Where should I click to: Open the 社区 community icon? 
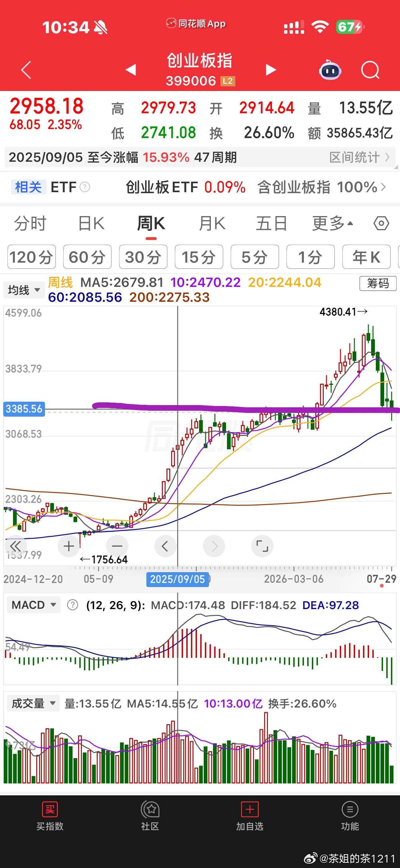pyautogui.click(x=150, y=816)
